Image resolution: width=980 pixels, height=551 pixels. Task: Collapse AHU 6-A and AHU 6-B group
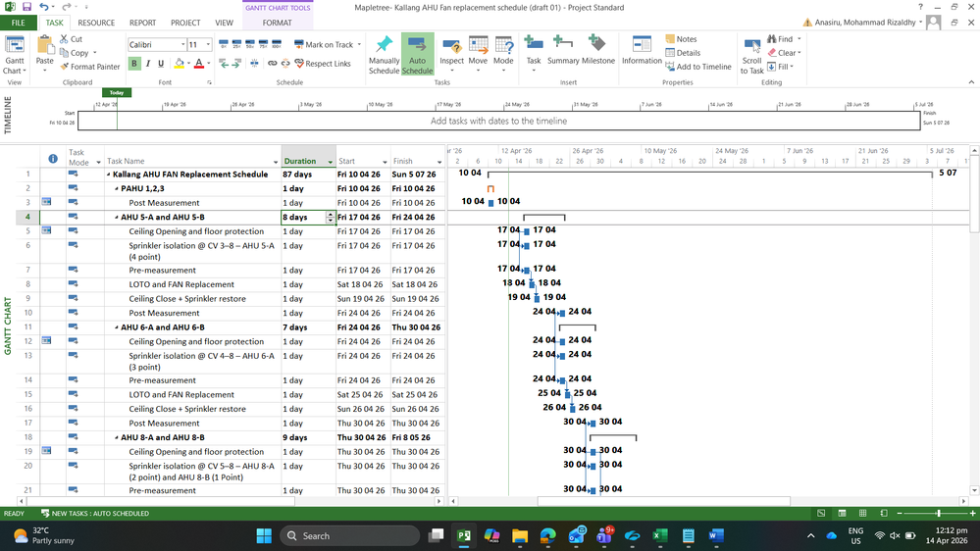(117, 327)
